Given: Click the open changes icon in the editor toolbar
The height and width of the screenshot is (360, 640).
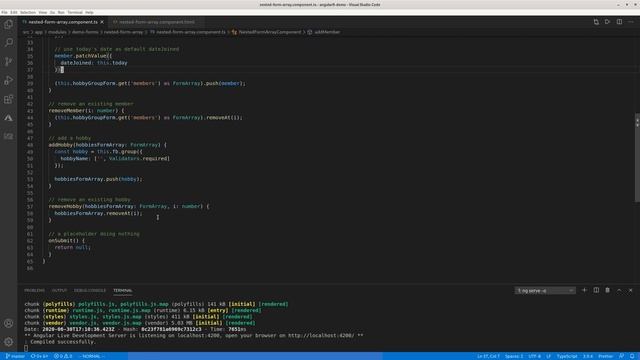Looking at the screenshot, I should (x=596, y=22).
